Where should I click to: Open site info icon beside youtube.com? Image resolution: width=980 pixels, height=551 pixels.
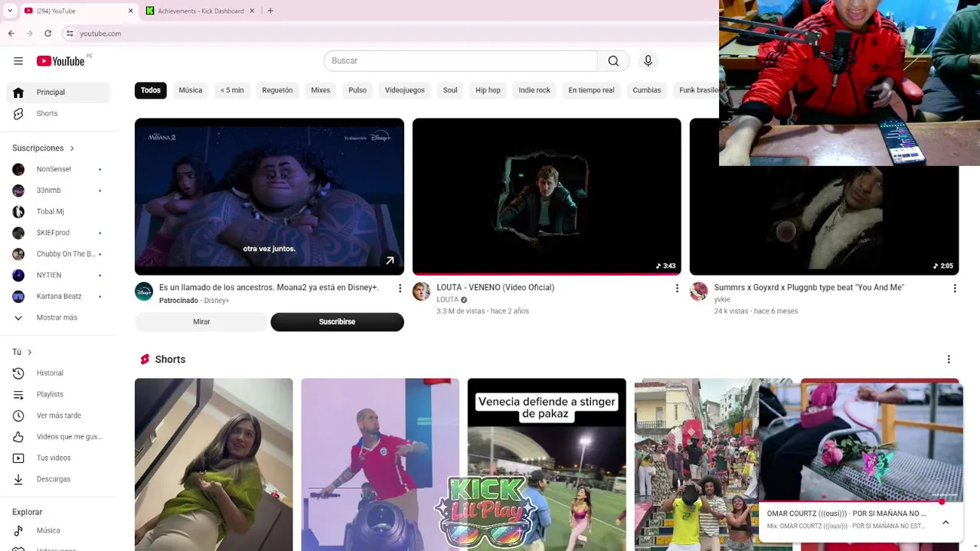(x=70, y=34)
